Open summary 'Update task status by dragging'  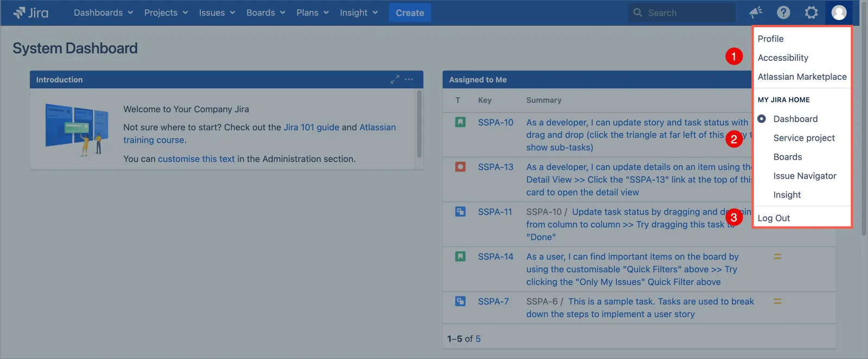pos(639,224)
